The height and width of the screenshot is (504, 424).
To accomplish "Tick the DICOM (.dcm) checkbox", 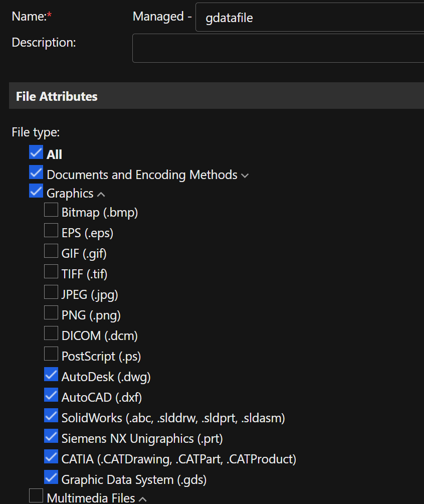I will pos(51,333).
